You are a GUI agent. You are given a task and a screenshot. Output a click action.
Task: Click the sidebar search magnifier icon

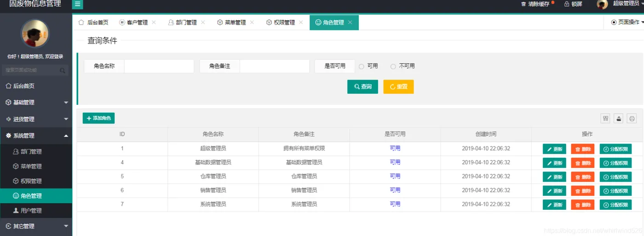click(63, 70)
